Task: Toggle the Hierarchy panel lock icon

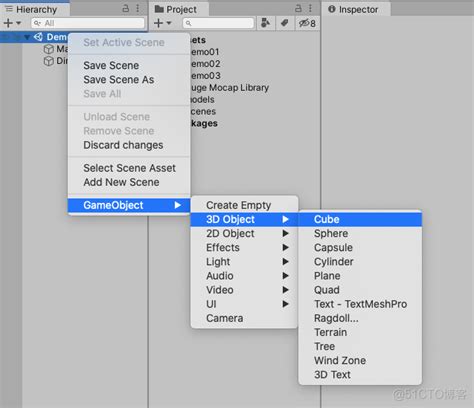Action: (126, 8)
